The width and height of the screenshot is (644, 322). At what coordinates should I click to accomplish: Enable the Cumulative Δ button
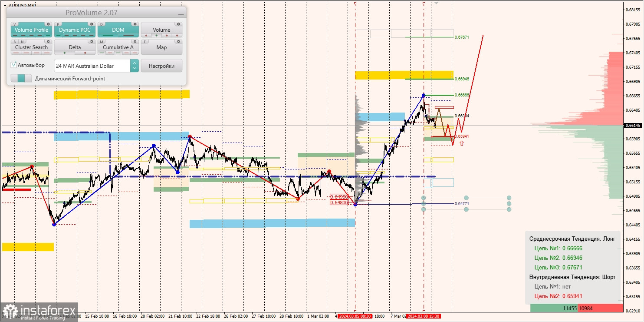pyautogui.click(x=118, y=47)
